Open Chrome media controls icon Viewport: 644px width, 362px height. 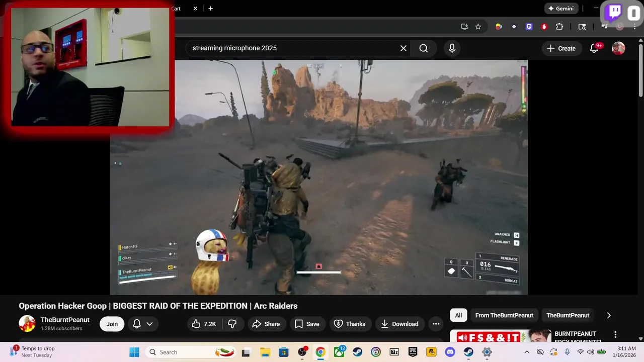tap(605, 27)
